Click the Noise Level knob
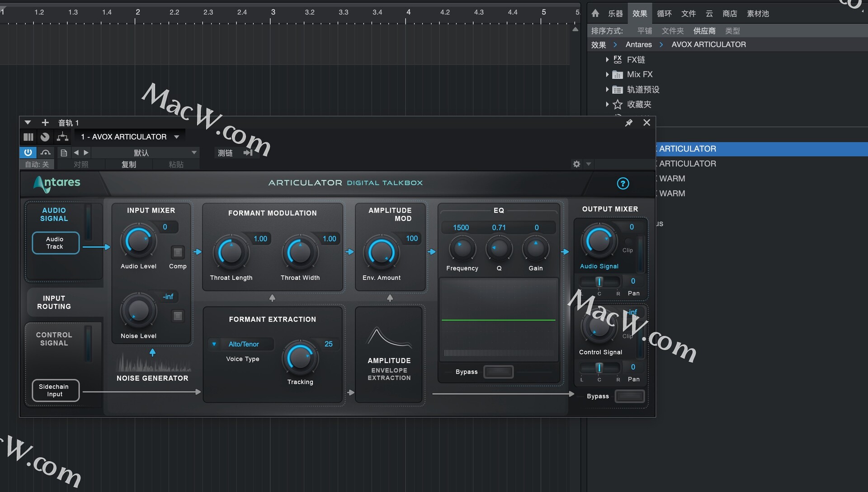868x492 pixels. pos(138,311)
